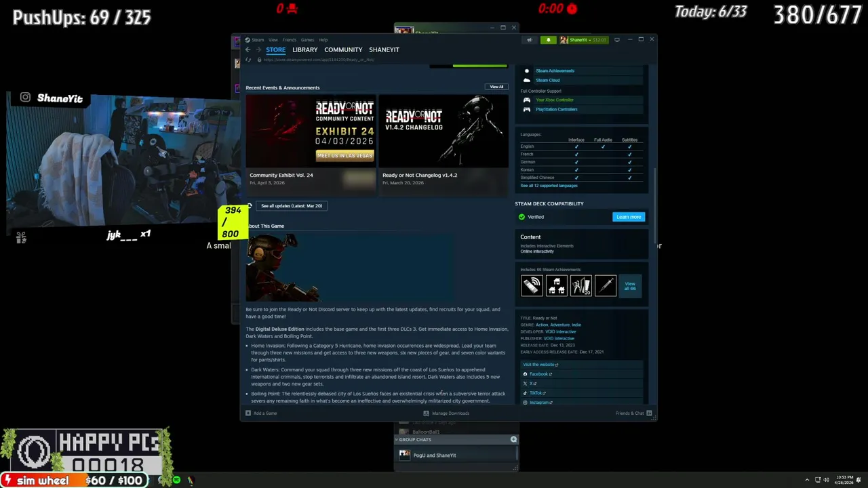Image resolution: width=868 pixels, height=488 pixels.
Task: Click Your Xbox Controller link
Action: (554, 100)
